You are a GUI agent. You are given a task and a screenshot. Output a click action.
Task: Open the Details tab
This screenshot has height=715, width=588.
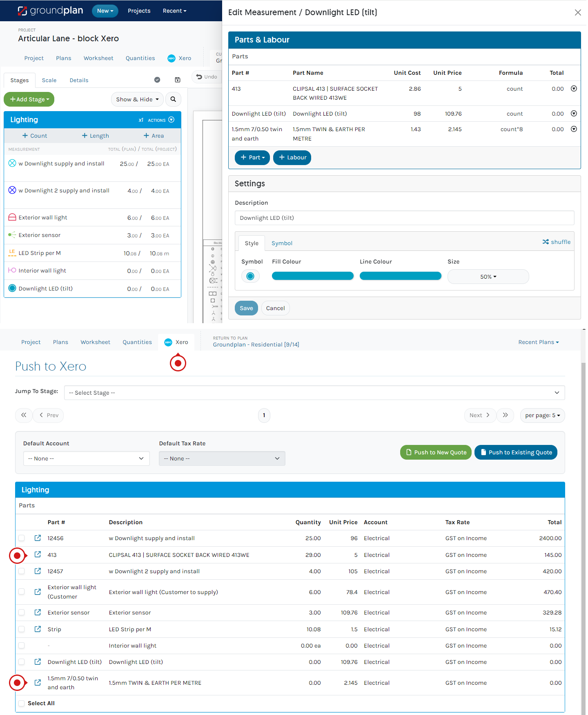pyautogui.click(x=79, y=80)
